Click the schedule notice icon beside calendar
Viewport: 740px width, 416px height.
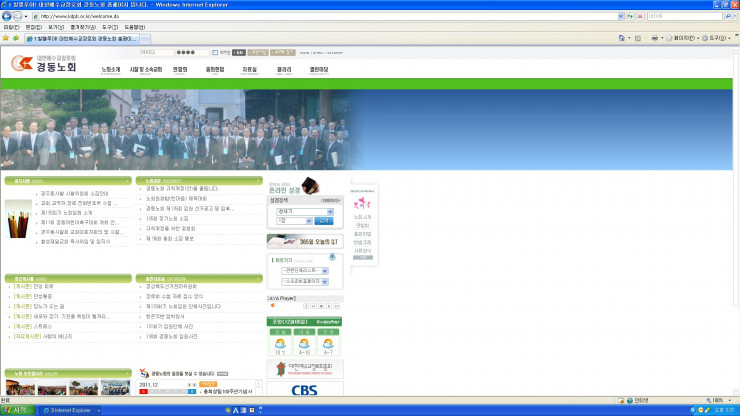click(x=144, y=373)
